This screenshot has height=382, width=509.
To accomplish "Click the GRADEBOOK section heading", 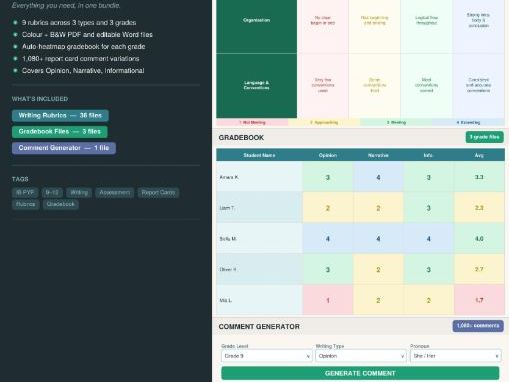I will (x=241, y=137).
